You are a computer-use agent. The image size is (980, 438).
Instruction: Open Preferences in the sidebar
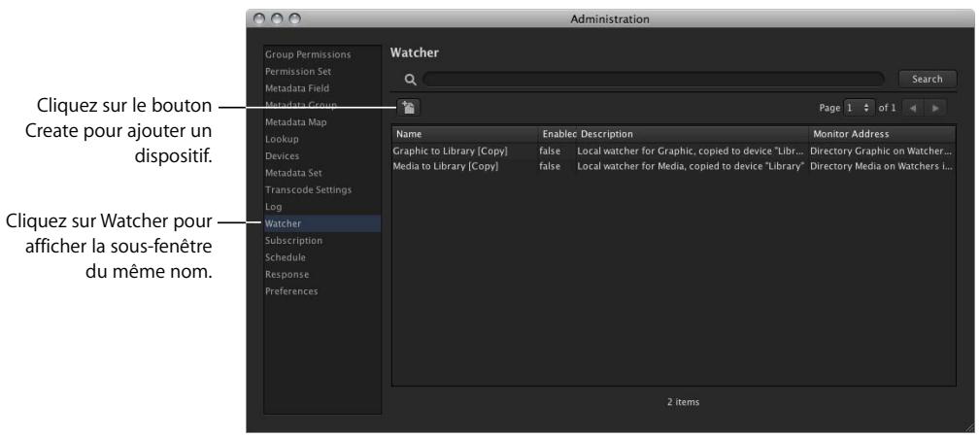291,290
